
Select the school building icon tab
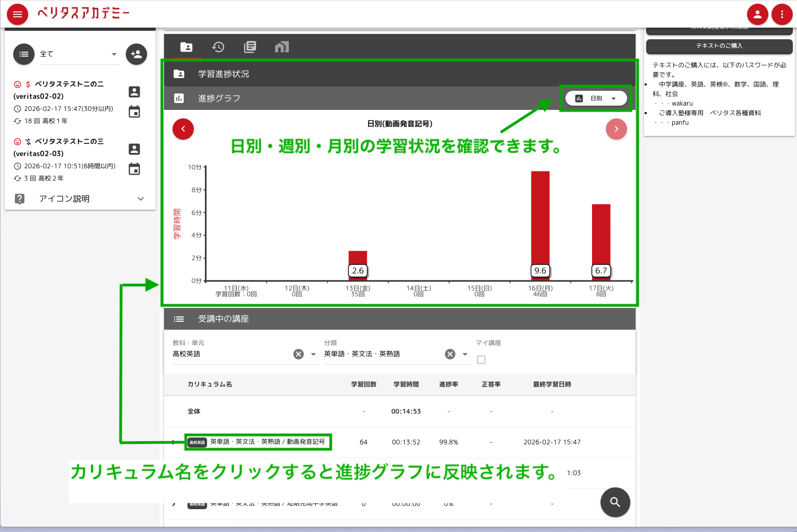[x=281, y=47]
